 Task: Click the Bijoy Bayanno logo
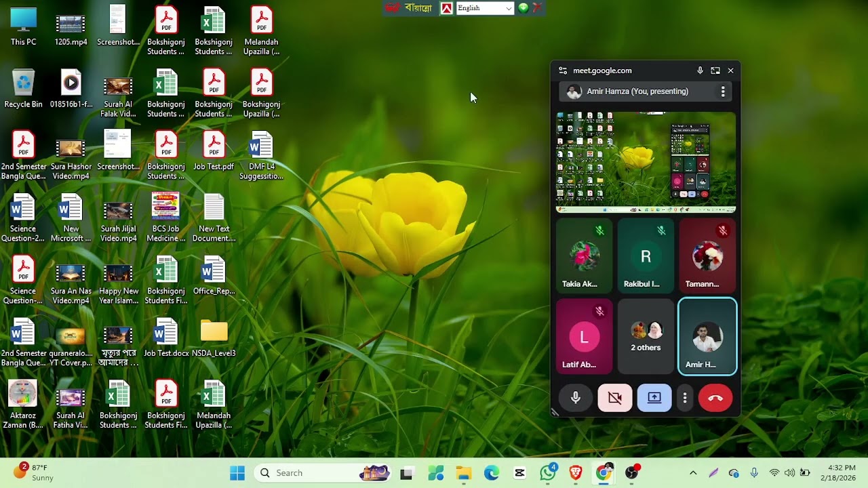pos(410,8)
